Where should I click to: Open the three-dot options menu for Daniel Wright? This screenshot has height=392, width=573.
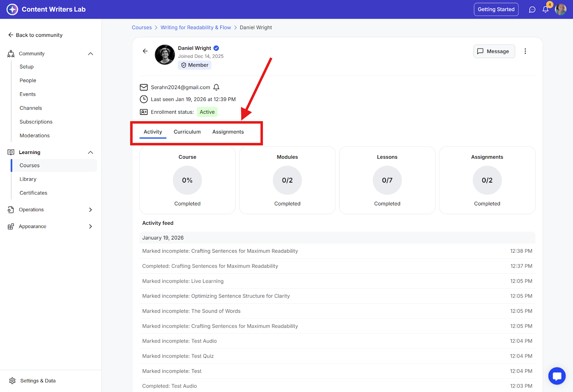click(525, 51)
